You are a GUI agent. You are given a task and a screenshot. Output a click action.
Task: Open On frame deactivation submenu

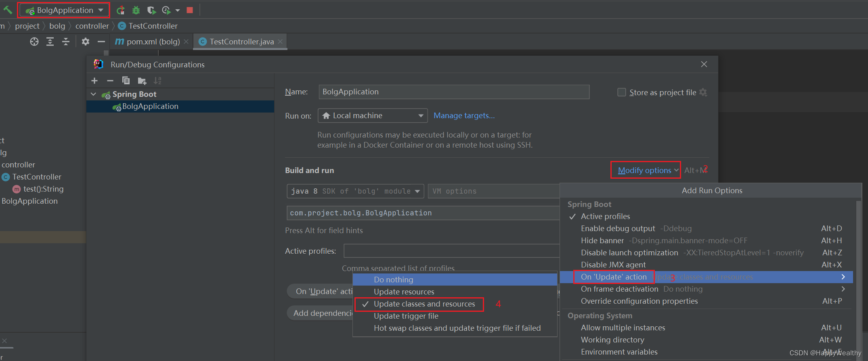[x=707, y=289]
